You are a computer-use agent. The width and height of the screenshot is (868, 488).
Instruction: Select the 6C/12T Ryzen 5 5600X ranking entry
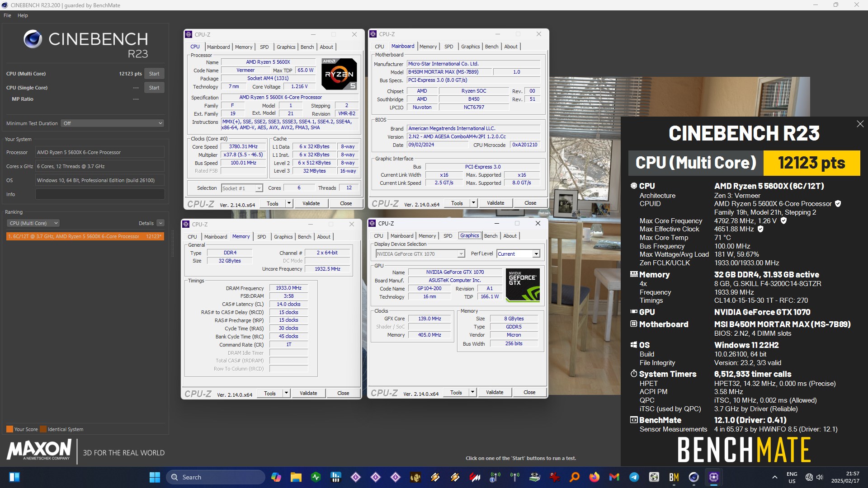click(x=85, y=236)
